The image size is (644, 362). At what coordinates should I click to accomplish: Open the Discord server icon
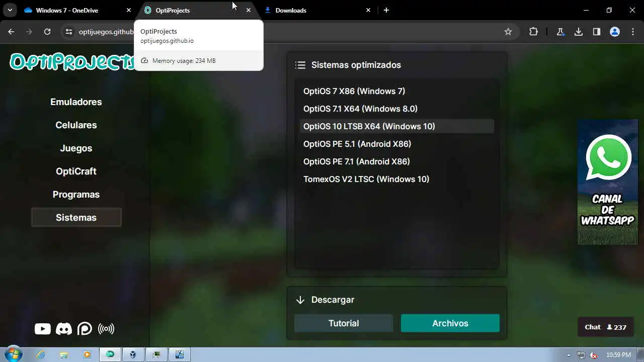click(x=64, y=329)
